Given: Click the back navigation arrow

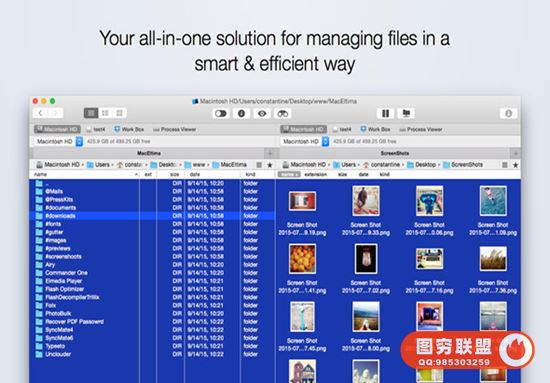Looking at the screenshot, I should [40, 113].
